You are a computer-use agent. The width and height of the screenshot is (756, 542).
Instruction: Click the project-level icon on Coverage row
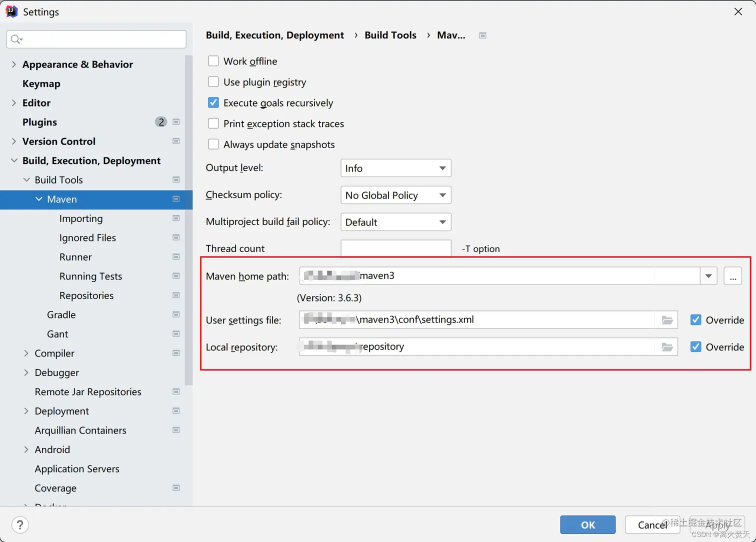176,488
